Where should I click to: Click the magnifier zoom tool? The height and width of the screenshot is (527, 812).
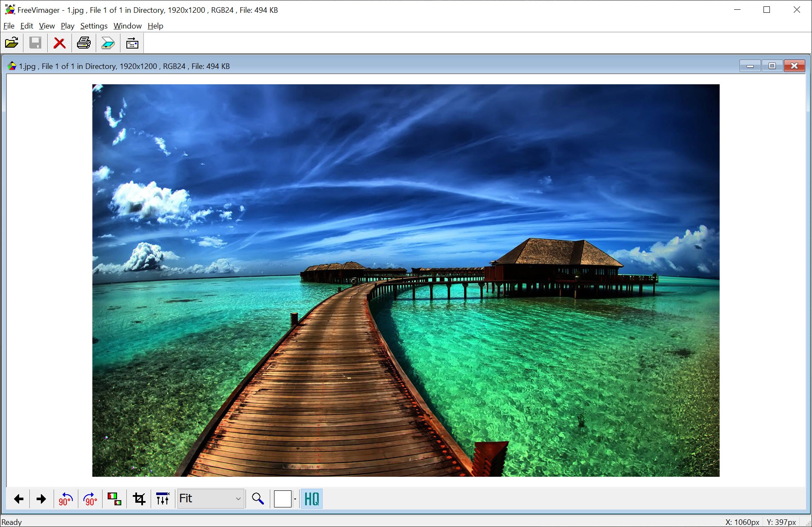257,499
